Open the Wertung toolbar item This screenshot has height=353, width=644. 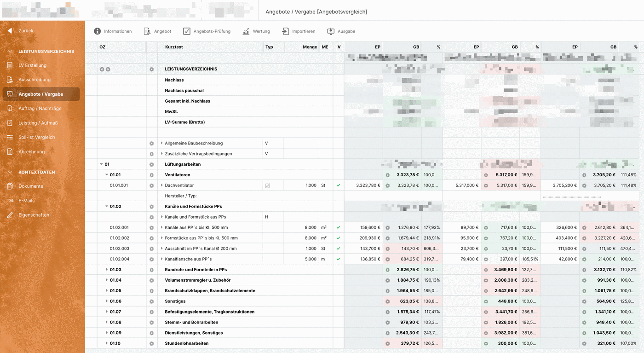click(x=256, y=31)
